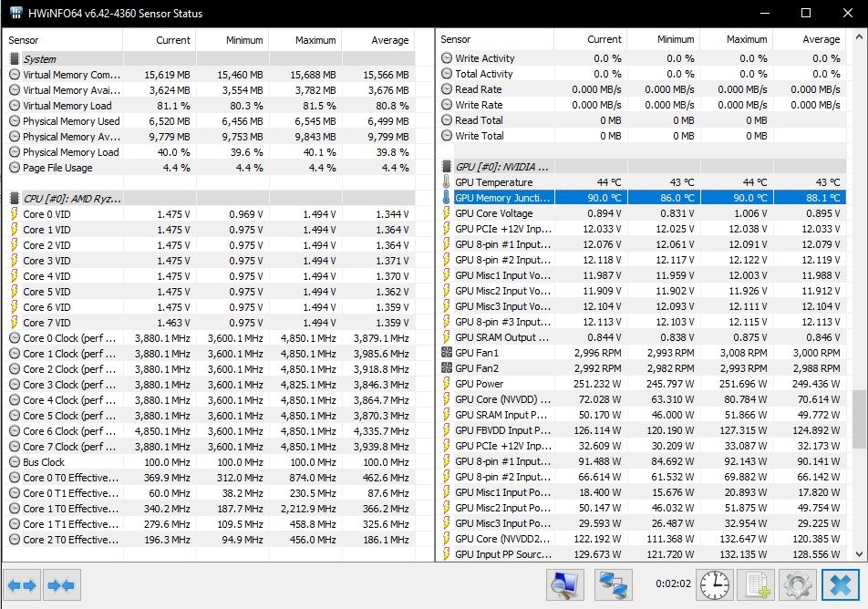Viewport: 868px width, 609px height.
Task: Click the left panel Current column header
Action: 160,40
